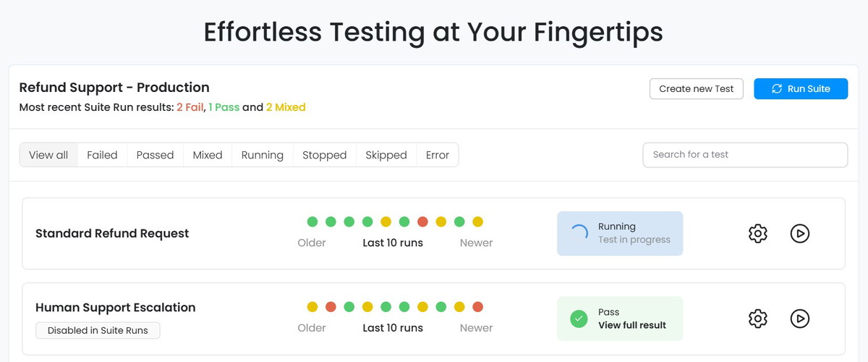Open settings gear for Human Support Escalation
Viewport: 868px width, 362px height.
[757, 319]
